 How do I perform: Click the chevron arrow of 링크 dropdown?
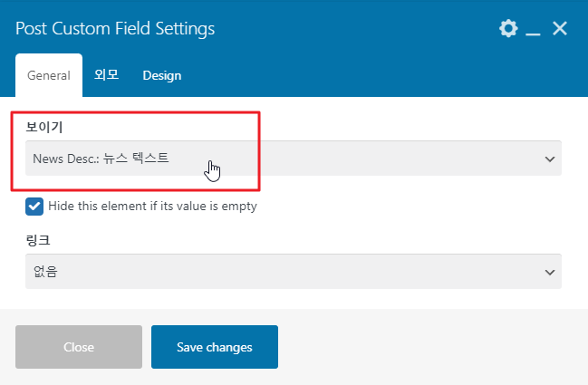coord(549,272)
